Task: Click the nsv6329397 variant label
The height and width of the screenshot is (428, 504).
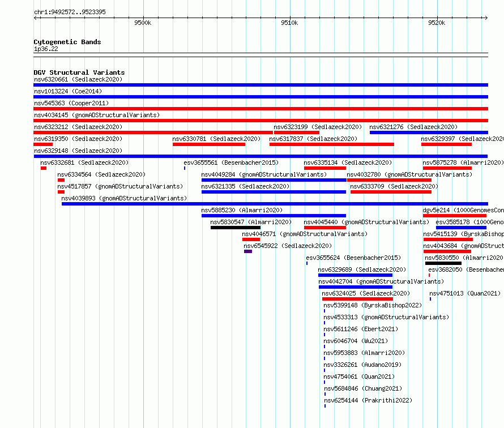Action: [x=462, y=139]
